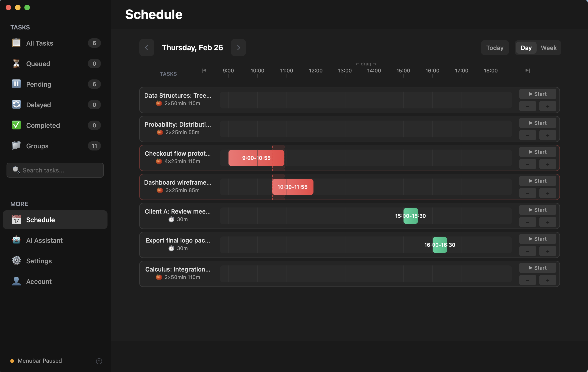Switch to Week view
588x372 pixels.
(x=549, y=48)
